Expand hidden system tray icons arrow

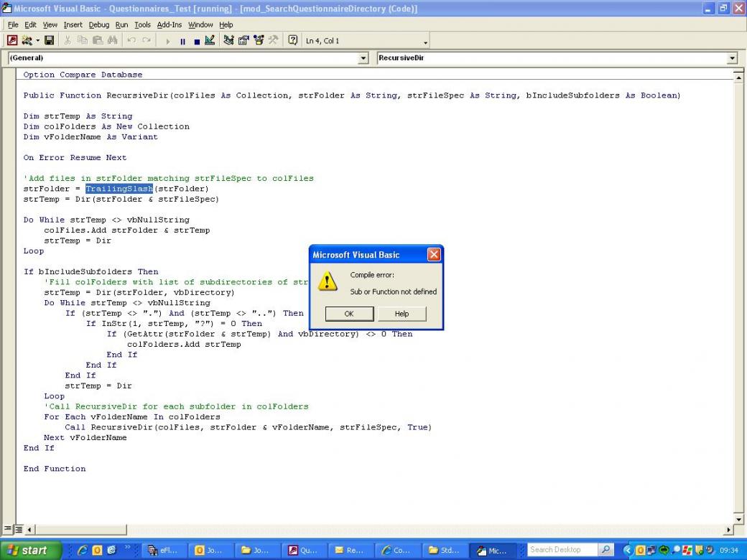pos(628,551)
